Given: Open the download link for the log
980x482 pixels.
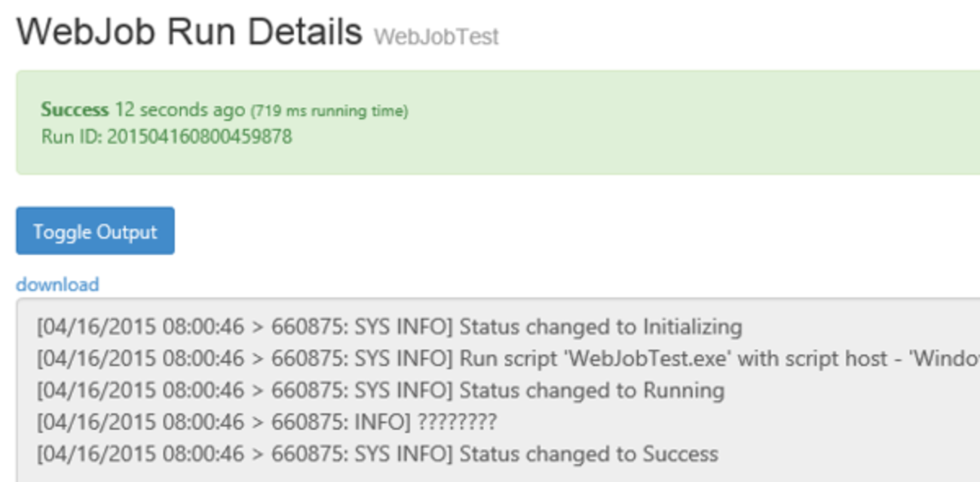Looking at the screenshot, I should (x=57, y=284).
